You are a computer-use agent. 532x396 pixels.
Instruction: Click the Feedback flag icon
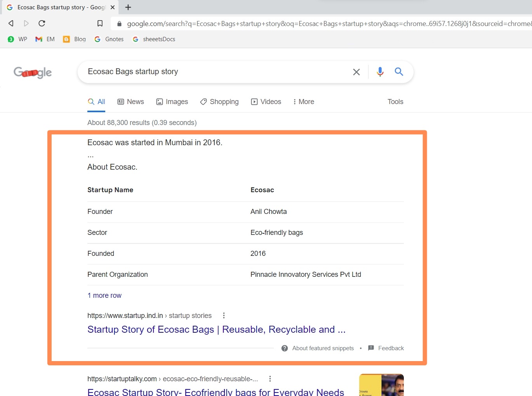371,348
